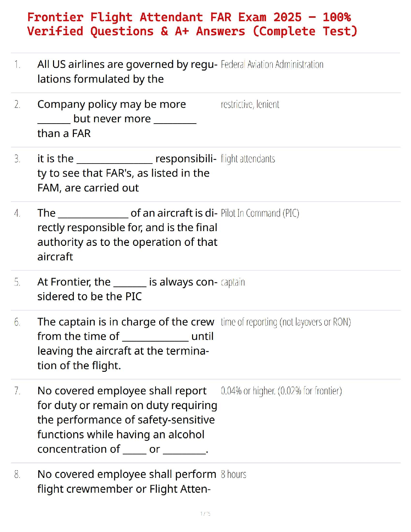Click the question number 5 label
The image size is (411, 532).
(17, 282)
